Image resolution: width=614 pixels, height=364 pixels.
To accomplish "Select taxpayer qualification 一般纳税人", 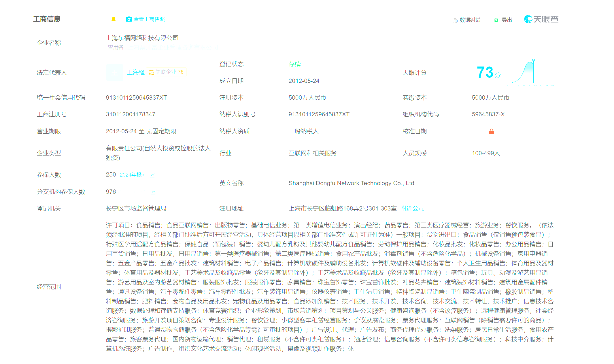I will click(x=304, y=131).
